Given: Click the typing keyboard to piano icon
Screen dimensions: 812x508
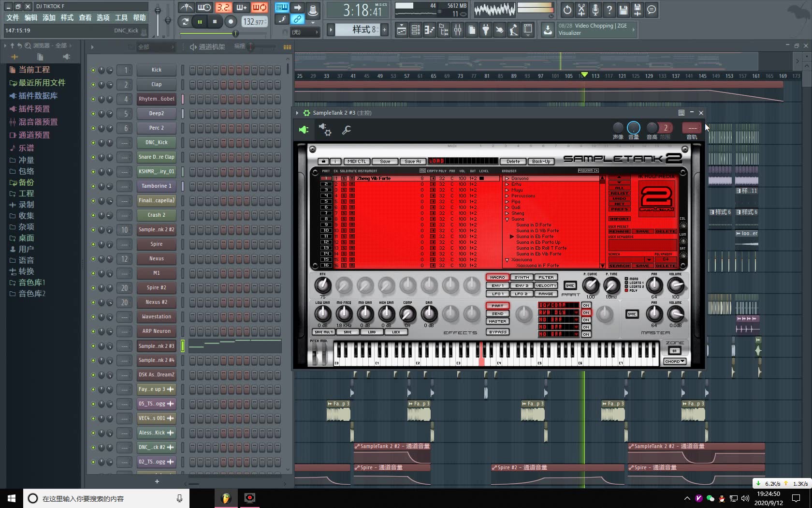Looking at the screenshot, I should 282,7.
